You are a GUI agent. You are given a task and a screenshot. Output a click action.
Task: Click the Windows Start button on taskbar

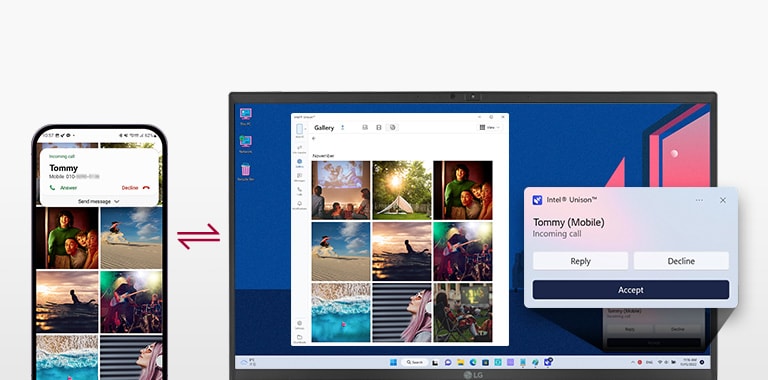coord(393,362)
